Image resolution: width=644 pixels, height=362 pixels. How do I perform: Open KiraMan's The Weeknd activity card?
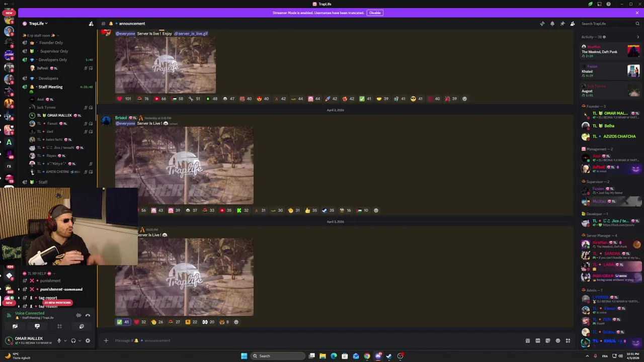pyautogui.click(x=611, y=51)
